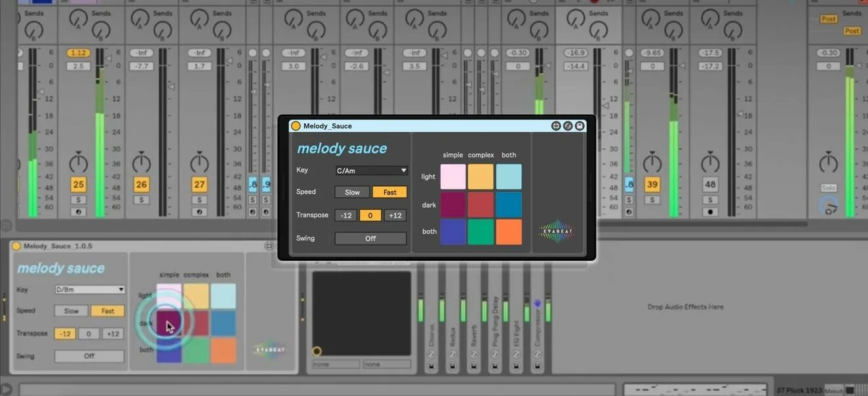
Task: Toggle track 39 activator button
Action: 652,185
